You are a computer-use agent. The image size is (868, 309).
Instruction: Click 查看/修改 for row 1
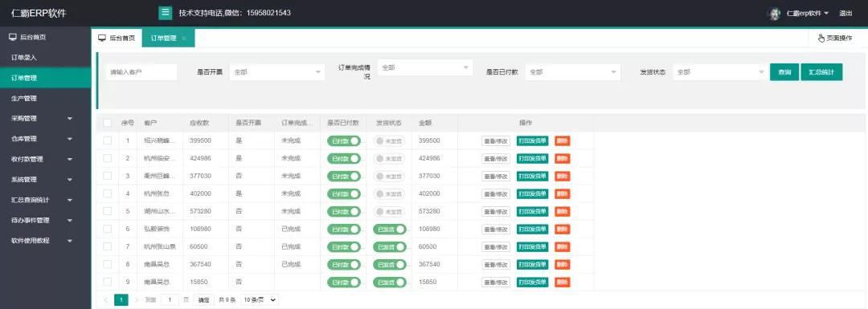(495, 141)
